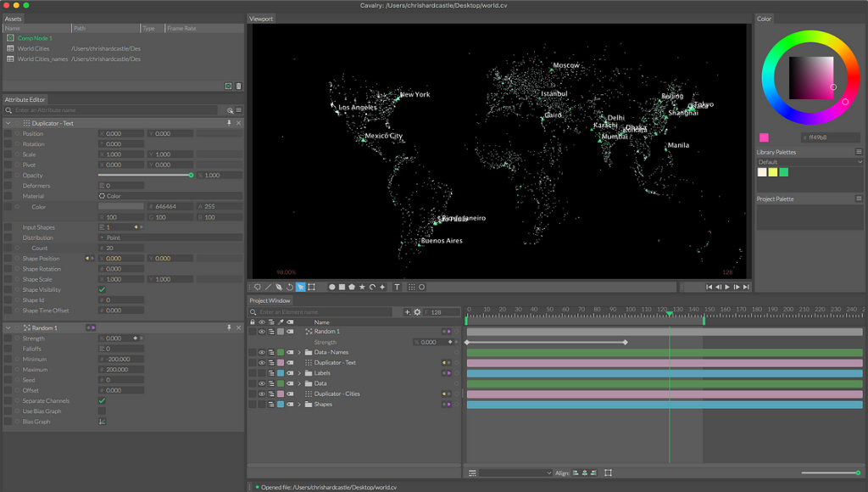This screenshot has width=868, height=492.
Task: Open the Distribution dropdown showing Point
Action: (170, 238)
